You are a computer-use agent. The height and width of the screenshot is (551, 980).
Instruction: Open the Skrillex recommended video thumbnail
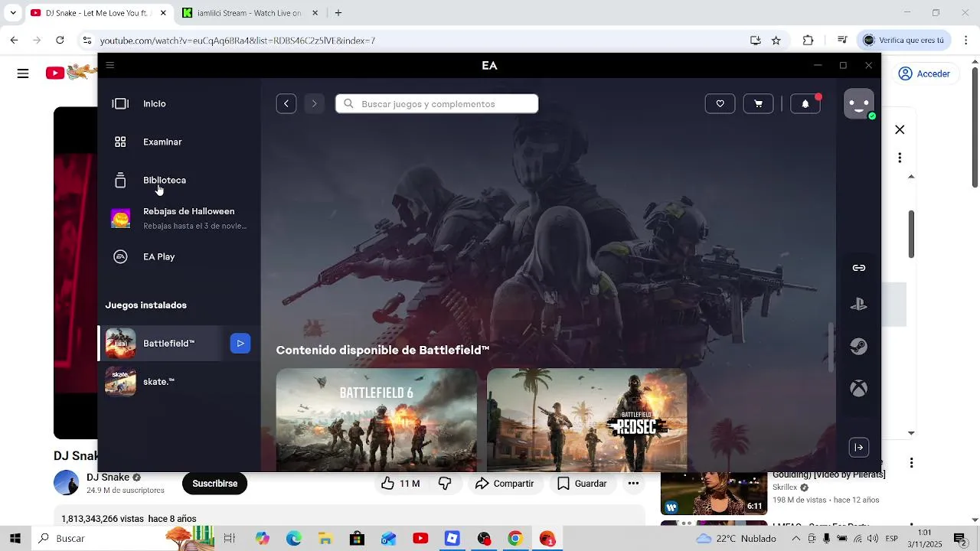click(x=714, y=494)
